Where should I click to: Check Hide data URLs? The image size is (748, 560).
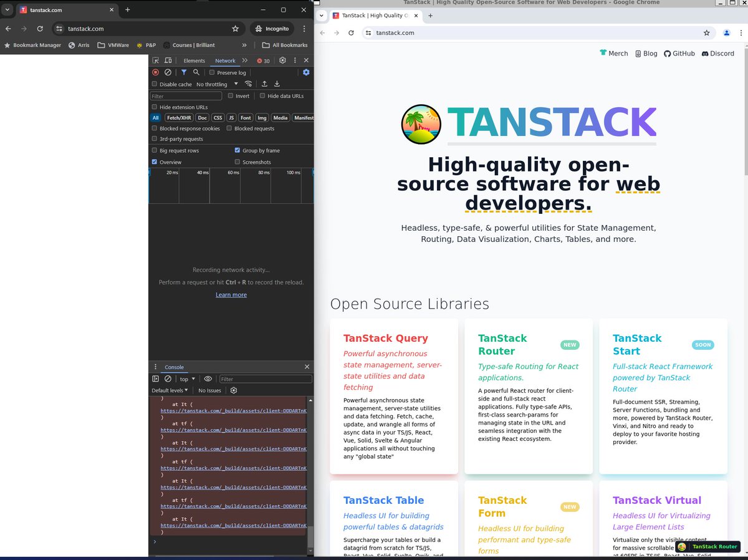pos(262,95)
